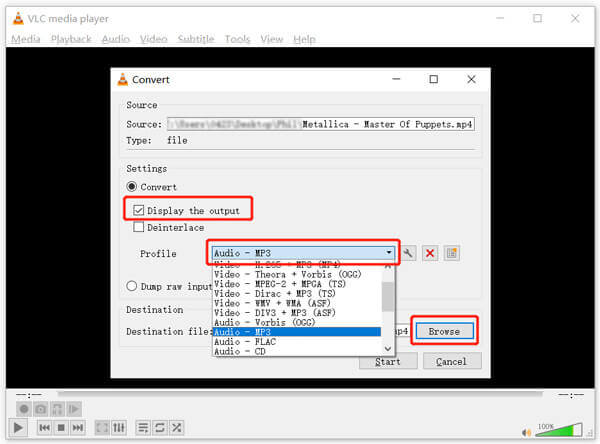Image resolution: width=600 pixels, height=444 pixels.
Task: Click the frame by frame icon
Action: [74, 409]
